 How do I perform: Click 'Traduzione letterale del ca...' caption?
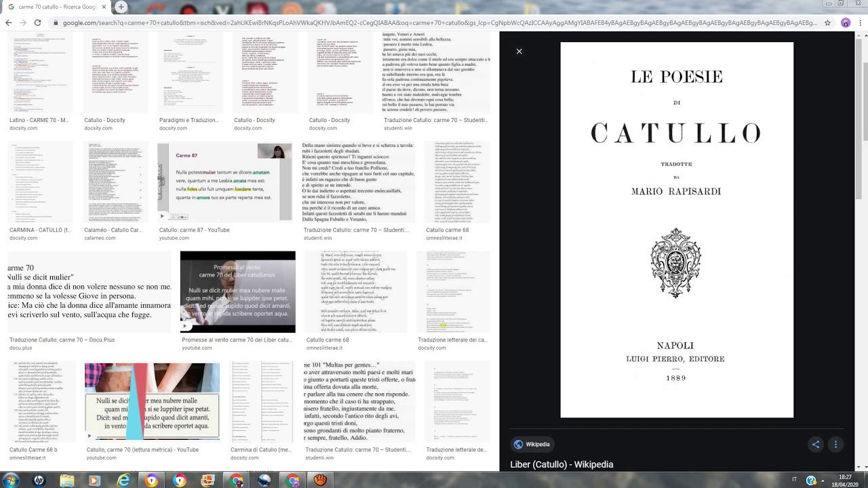point(452,340)
